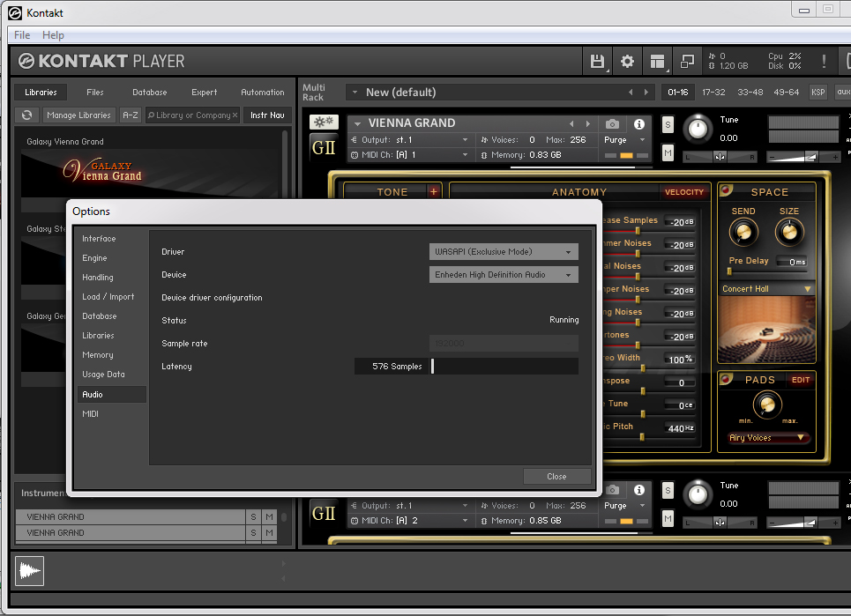Click Instr Nav button

(267, 115)
